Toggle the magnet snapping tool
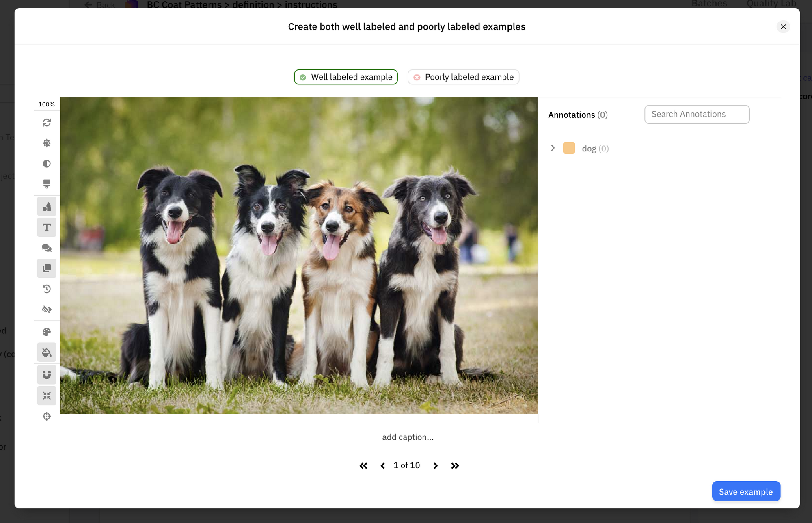 pos(47,375)
